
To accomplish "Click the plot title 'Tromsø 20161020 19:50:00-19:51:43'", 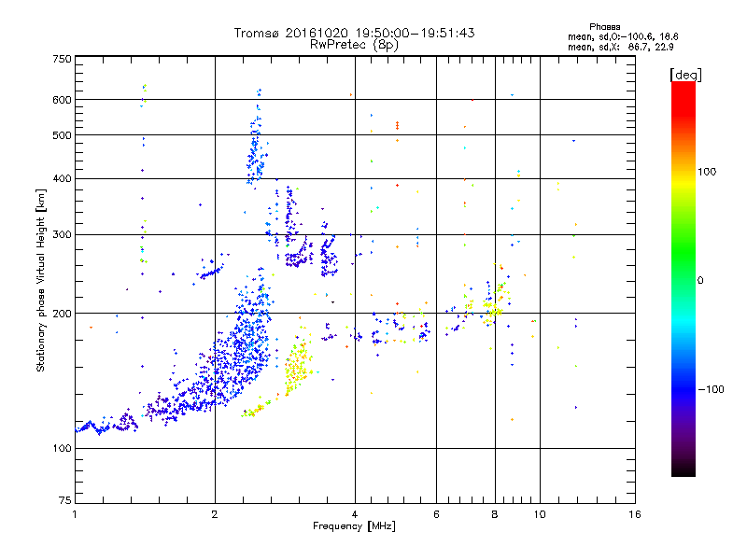I will click(354, 33).
